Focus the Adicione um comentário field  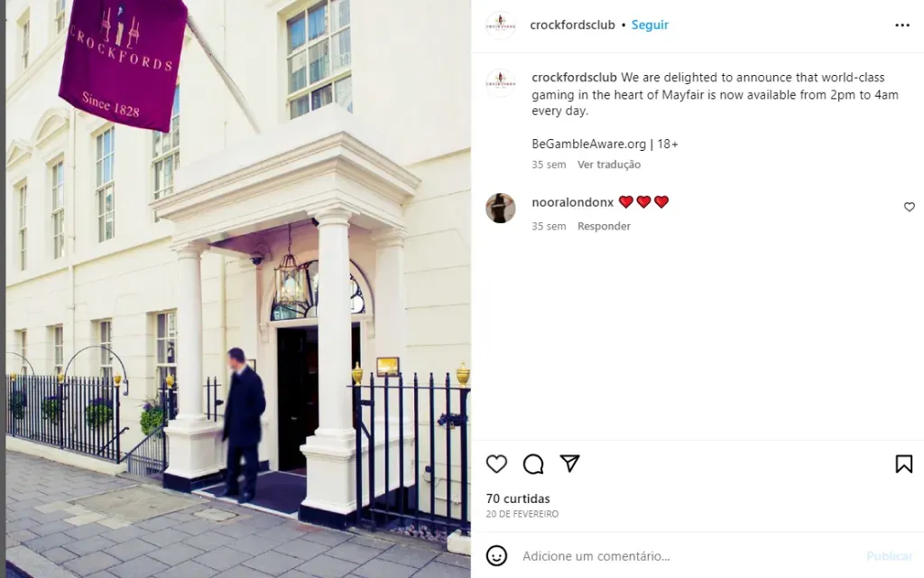click(689, 556)
